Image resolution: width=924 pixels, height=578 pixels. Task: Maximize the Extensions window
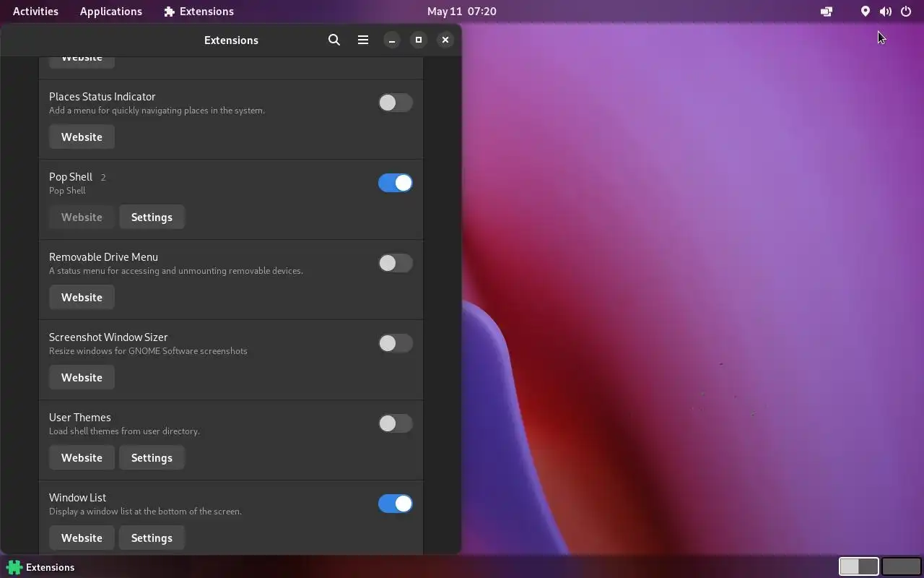(x=419, y=40)
